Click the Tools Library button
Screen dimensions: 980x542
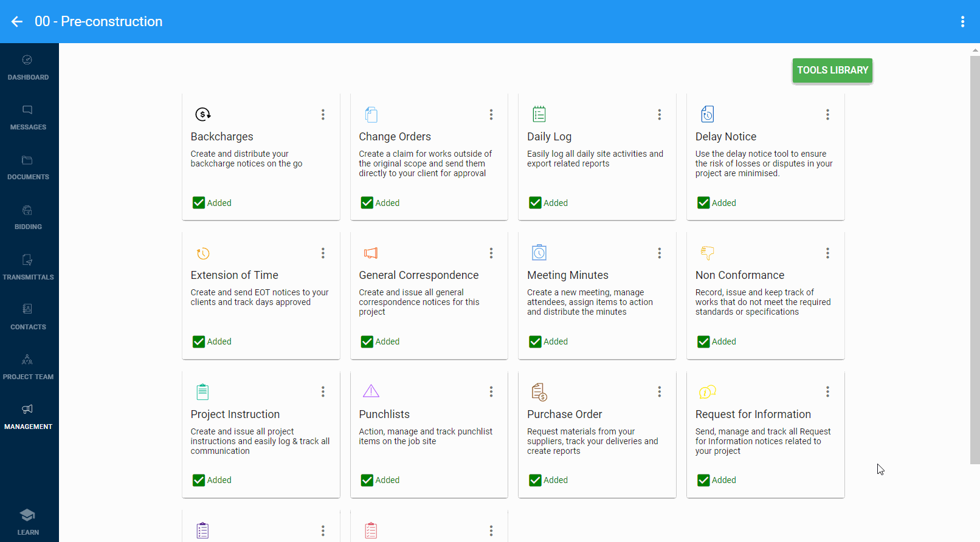point(832,70)
